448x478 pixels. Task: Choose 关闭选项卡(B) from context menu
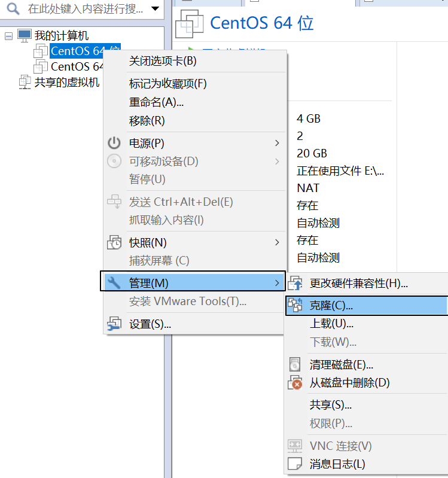[x=194, y=61]
